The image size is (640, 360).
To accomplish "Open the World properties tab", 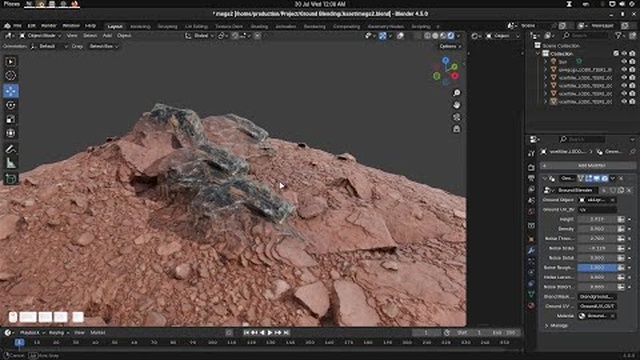I will pyautogui.click(x=531, y=211).
